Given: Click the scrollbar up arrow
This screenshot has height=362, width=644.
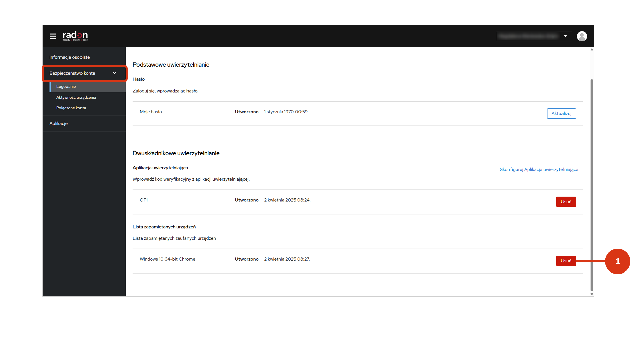Looking at the screenshot, I should coord(592,49).
